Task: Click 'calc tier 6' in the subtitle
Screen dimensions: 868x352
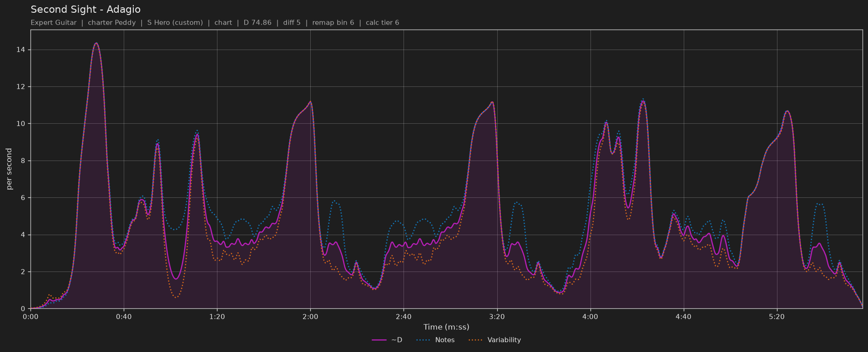Action: [383, 22]
